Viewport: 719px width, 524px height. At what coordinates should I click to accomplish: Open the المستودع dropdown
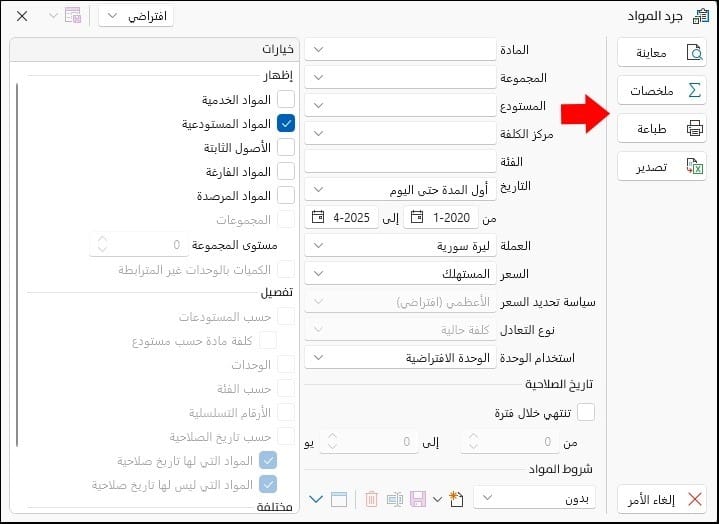(400, 105)
